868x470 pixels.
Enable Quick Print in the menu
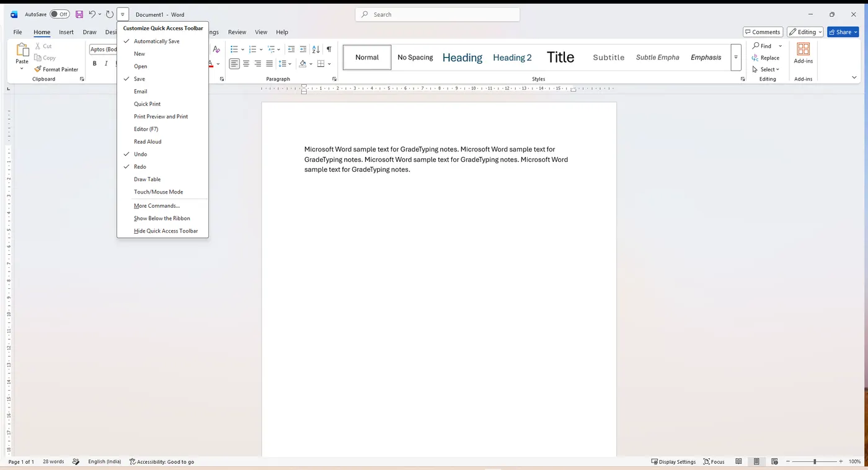[162, 104]
